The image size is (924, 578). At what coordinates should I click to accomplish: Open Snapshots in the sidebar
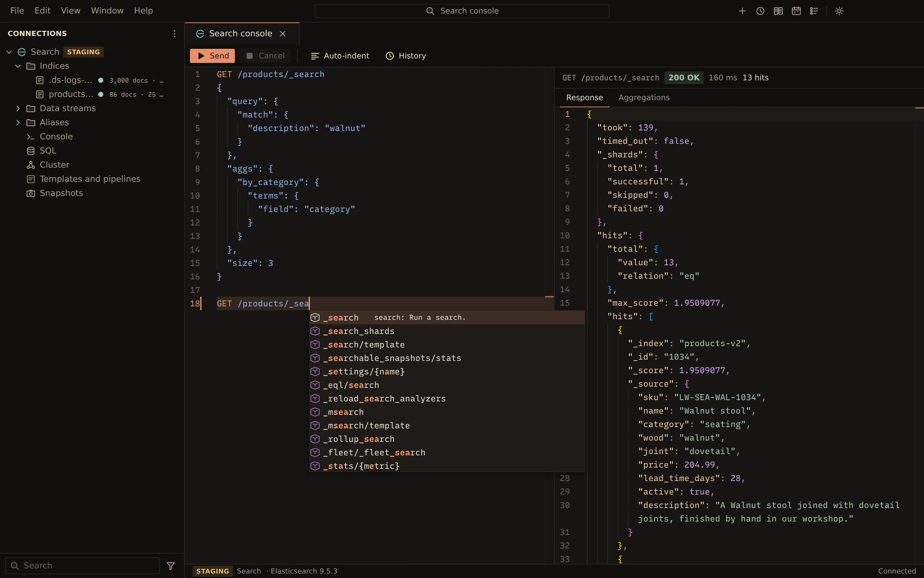(x=92, y=193)
